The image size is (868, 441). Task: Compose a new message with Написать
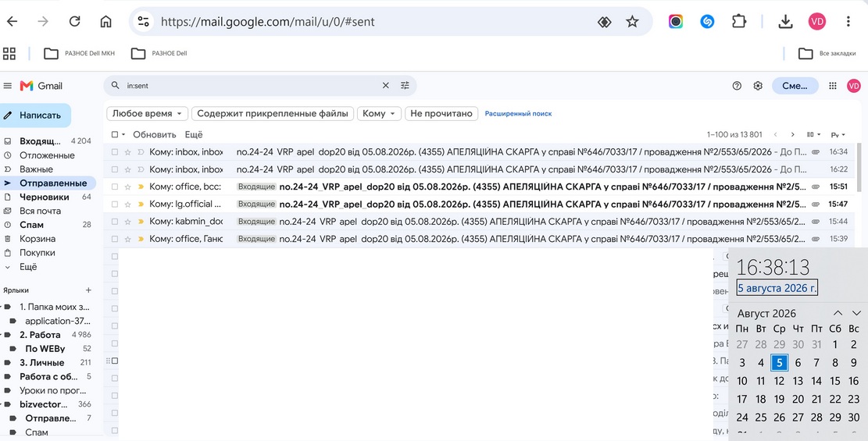click(x=35, y=115)
